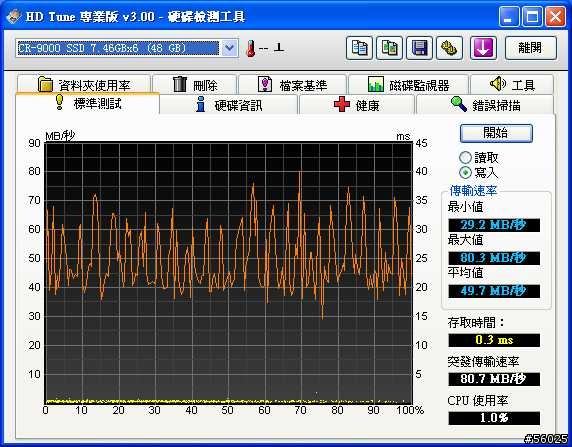This screenshot has width=572, height=447.
Task: Open options via the tools icon
Action: [449, 48]
